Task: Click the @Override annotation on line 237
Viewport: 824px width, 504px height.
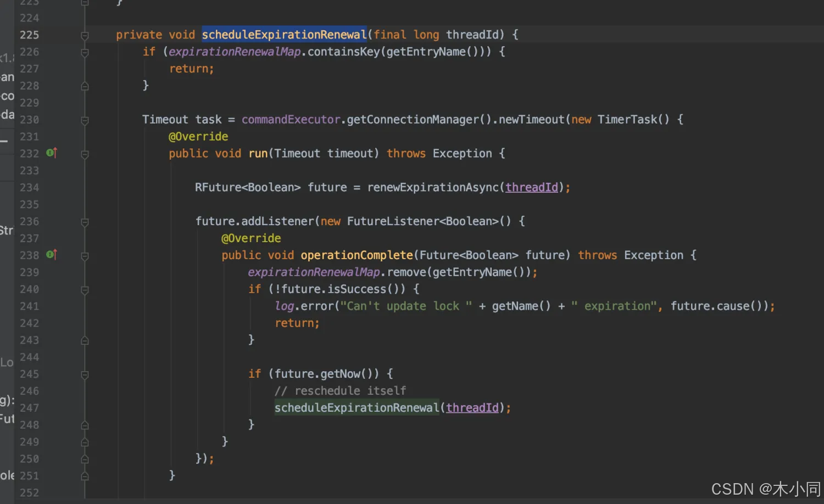Action: pyautogui.click(x=251, y=238)
